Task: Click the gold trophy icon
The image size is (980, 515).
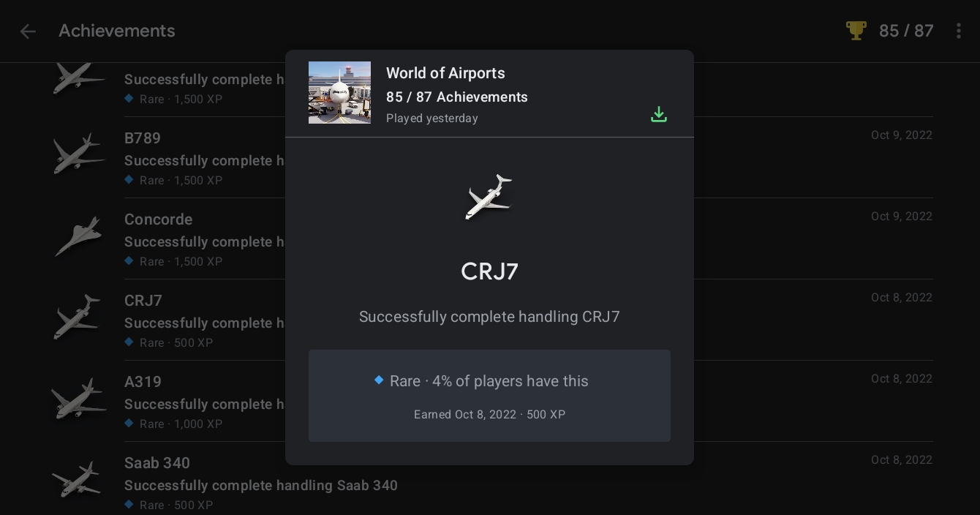Action: 856,31
